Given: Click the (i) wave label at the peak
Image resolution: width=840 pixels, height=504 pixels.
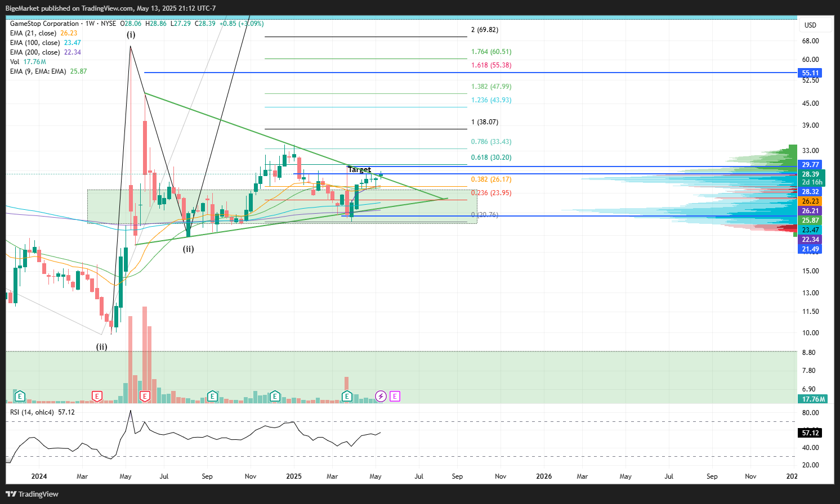Looking at the screenshot, I should coord(131,35).
